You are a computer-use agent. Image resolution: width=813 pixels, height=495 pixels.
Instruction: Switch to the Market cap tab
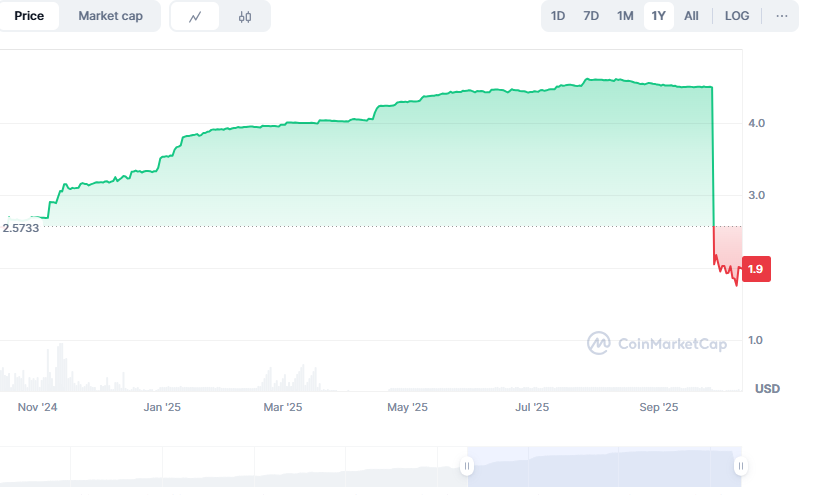(110, 16)
